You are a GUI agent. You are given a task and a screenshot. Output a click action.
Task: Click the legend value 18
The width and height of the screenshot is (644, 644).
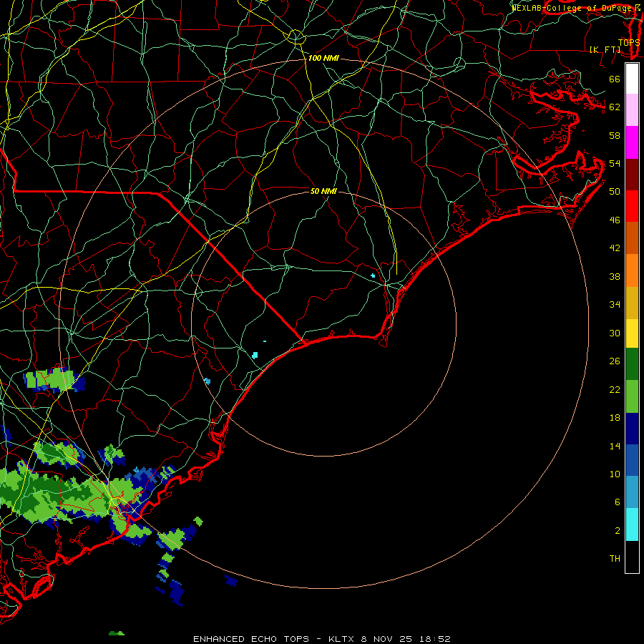[x=615, y=418]
